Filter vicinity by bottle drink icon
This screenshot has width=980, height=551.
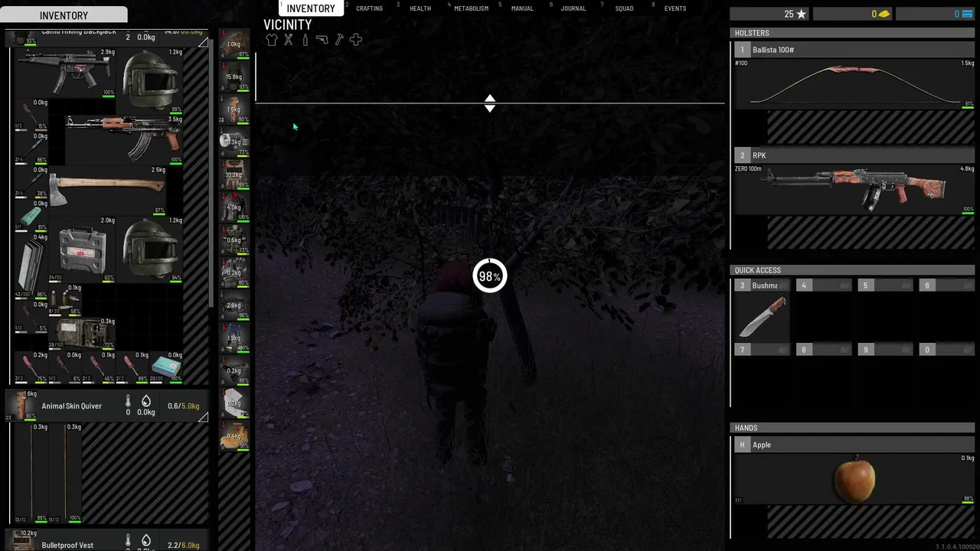(305, 40)
